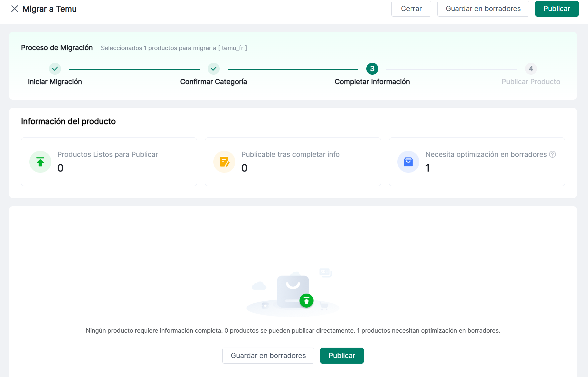The image size is (588, 377).
Task: Click the Iniciar Migración checkmark step icon
Action: point(55,69)
